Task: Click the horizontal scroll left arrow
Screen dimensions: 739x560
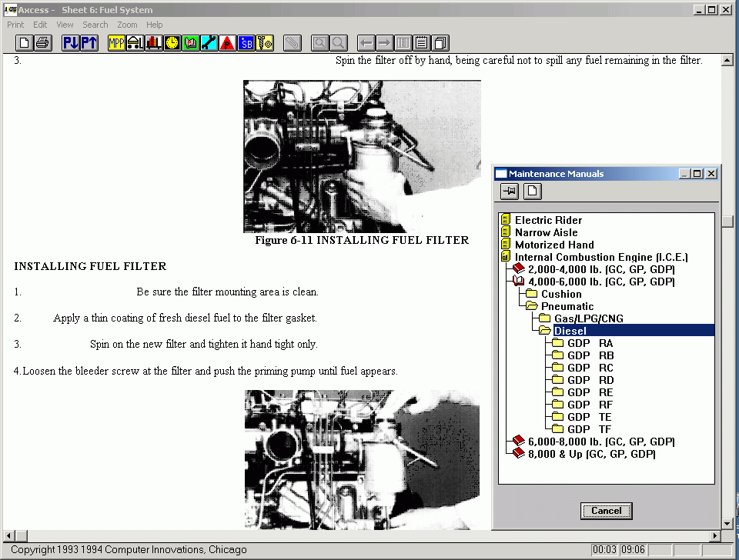Action: coord(8,535)
